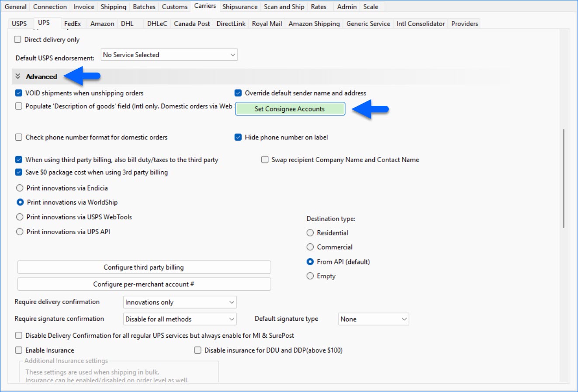
Task: Enable Direct delivery only checkbox
Action: click(x=18, y=40)
